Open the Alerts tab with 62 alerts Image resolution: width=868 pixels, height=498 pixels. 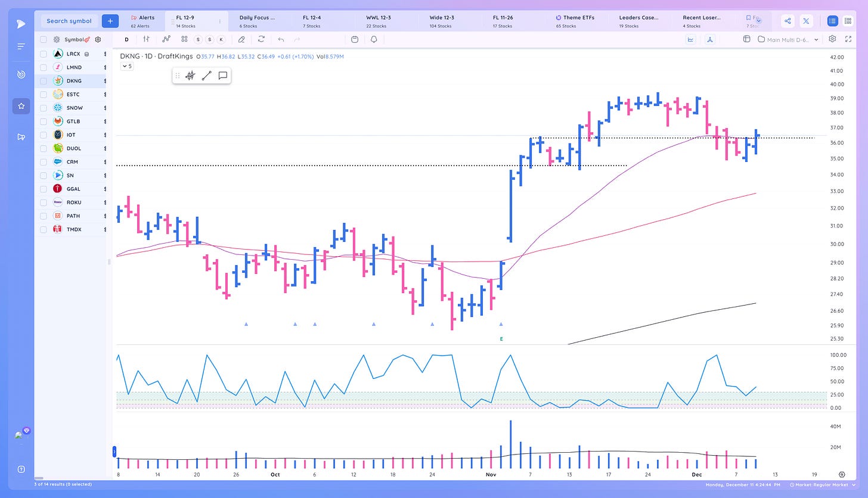(143, 21)
